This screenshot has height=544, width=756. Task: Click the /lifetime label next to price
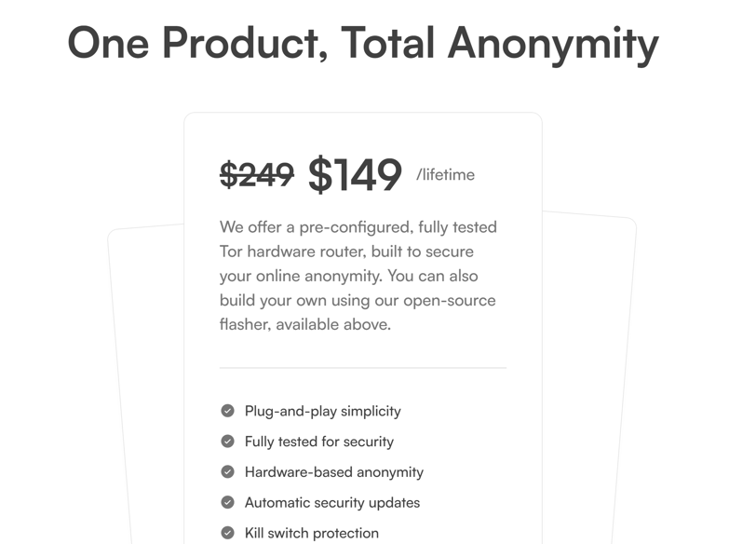tap(445, 174)
